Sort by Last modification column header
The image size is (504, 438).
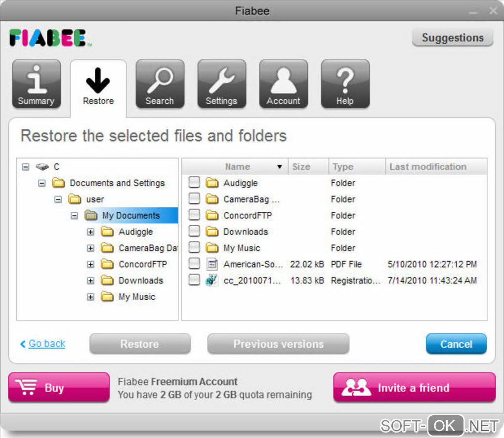(436, 167)
